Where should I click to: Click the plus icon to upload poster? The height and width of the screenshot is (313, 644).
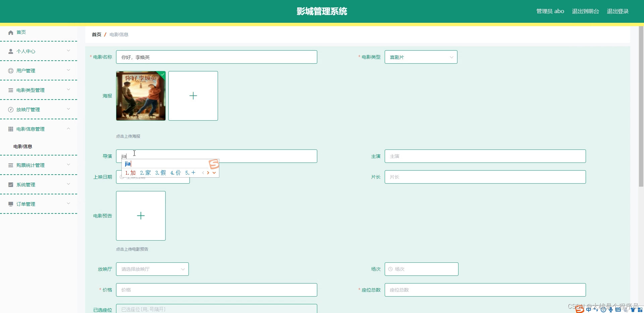click(193, 96)
